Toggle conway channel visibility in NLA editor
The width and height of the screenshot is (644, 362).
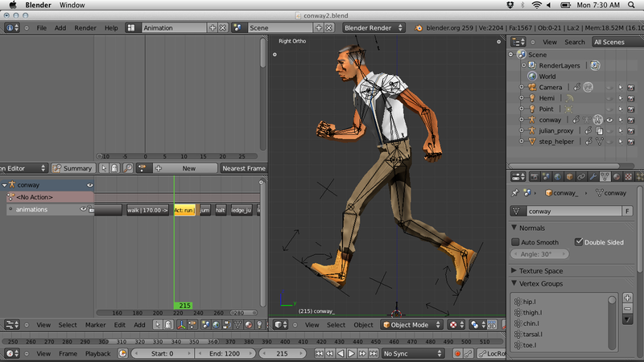pos(89,185)
